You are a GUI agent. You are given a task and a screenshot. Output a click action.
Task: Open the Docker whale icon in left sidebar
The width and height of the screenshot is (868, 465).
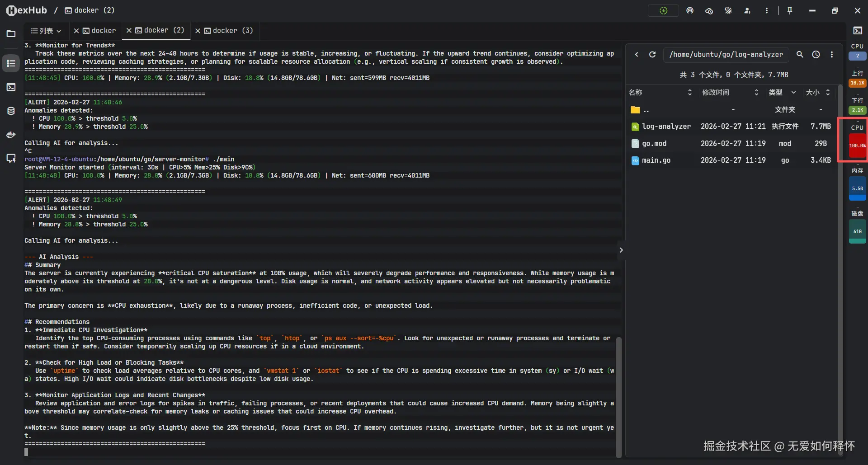click(x=11, y=135)
